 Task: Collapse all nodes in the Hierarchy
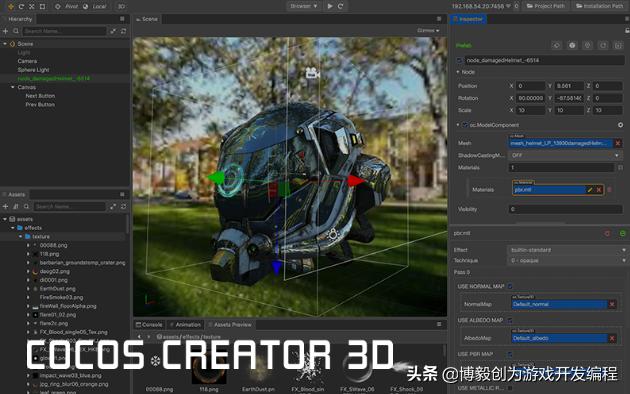click(113, 31)
